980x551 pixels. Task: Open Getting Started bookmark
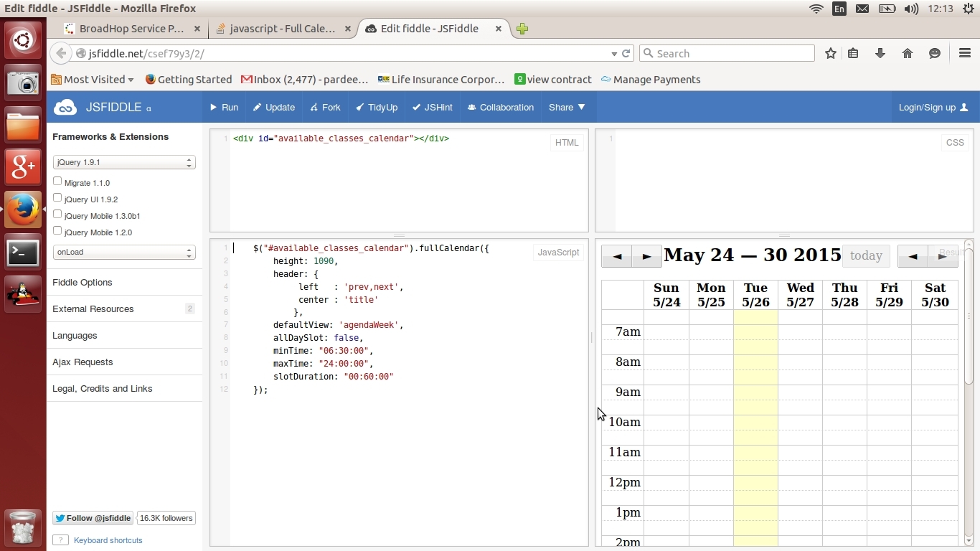189,80
